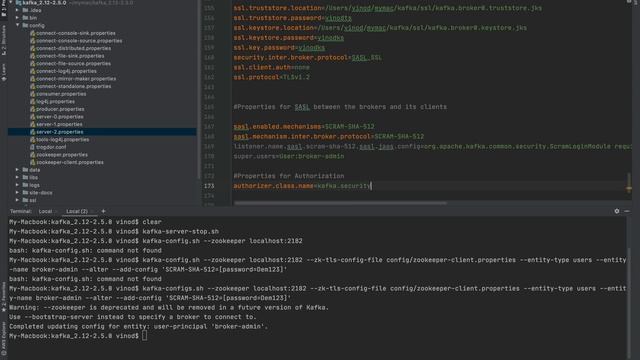The width and height of the screenshot is (640, 360).
Task: Open the Project tool window tab
Action: tap(4, 9)
